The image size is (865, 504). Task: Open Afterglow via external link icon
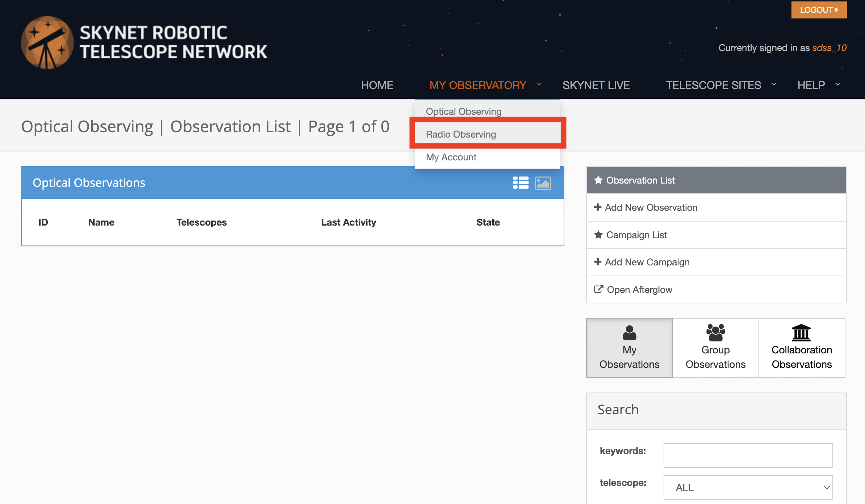598,289
